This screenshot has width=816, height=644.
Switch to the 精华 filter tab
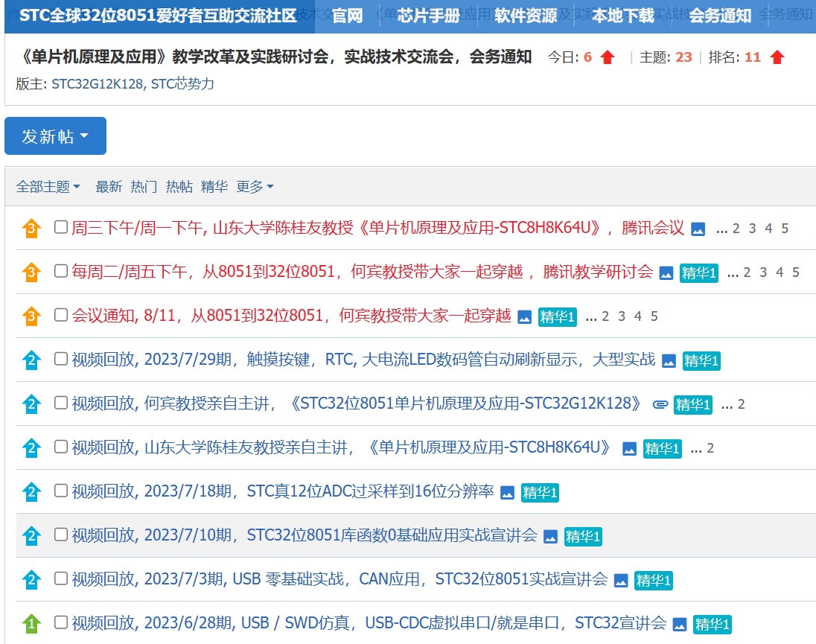click(x=214, y=186)
